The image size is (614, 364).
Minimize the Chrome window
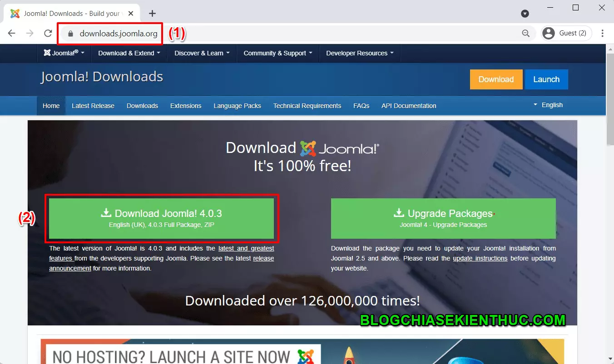550,8
